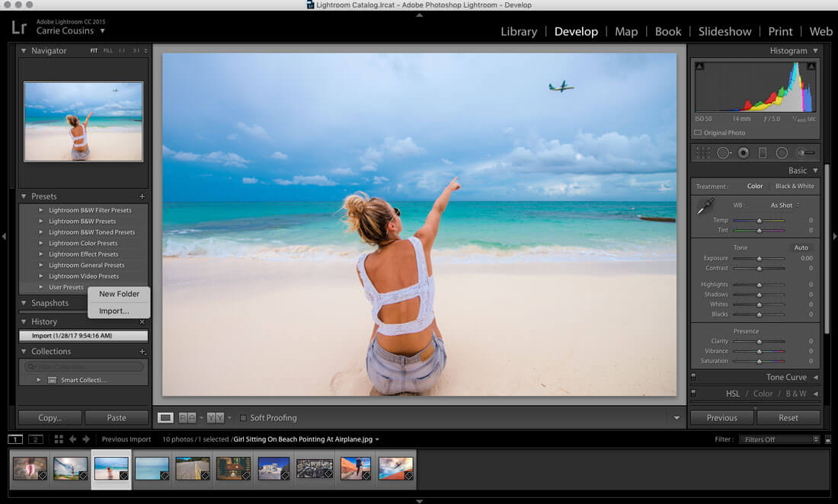Open the Spot Removal tool
This screenshot has height=504, width=838.
coord(724,152)
